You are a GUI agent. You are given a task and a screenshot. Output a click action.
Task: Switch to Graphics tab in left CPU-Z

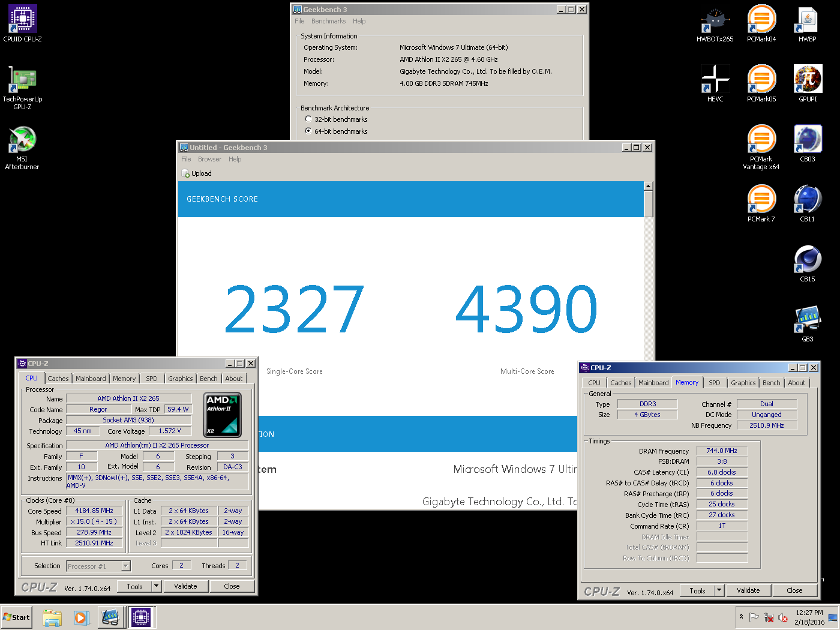(x=181, y=379)
